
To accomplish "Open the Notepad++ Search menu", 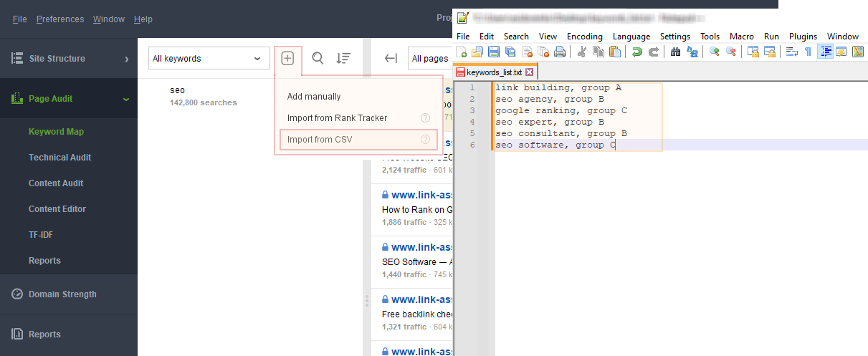I will click(516, 37).
